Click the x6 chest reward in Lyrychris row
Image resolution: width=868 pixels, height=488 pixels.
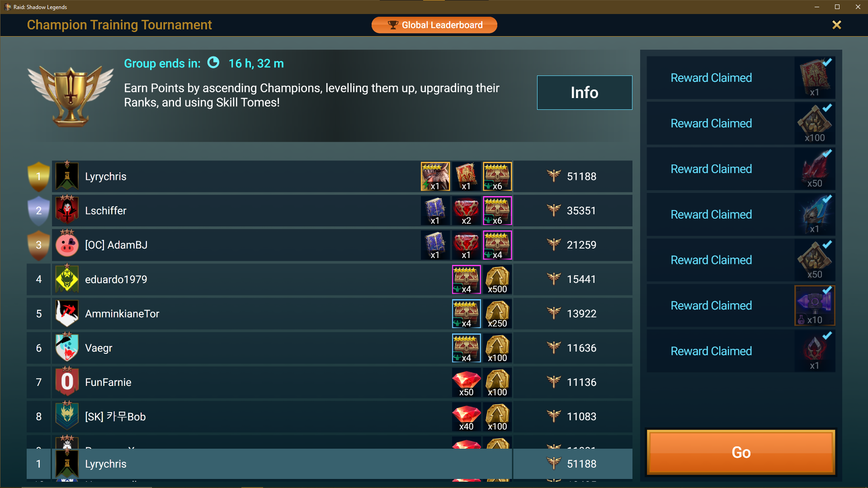(497, 176)
